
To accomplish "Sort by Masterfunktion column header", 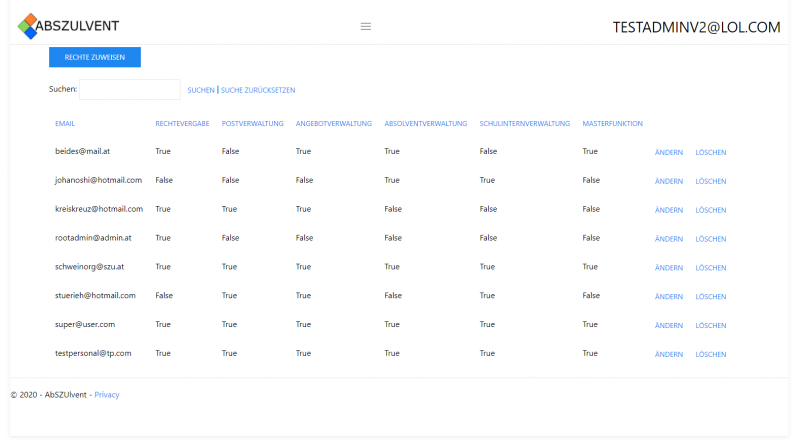I will 613,123.
